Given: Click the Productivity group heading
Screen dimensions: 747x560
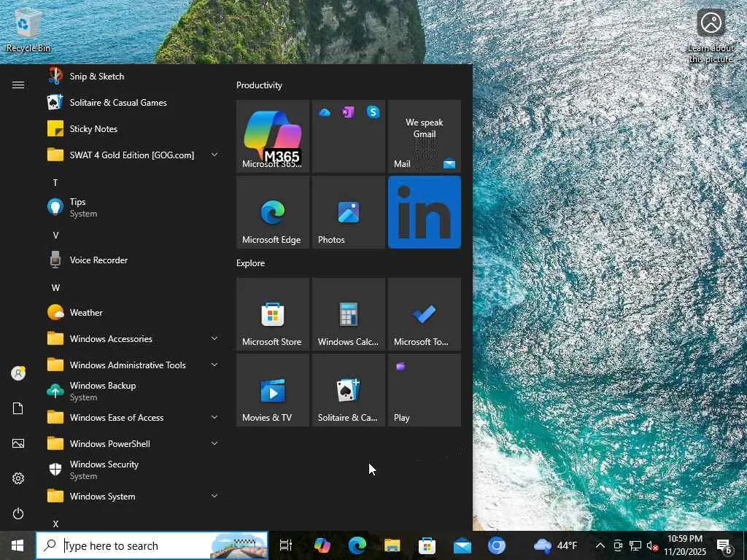Looking at the screenshot, I should [259, 85].
